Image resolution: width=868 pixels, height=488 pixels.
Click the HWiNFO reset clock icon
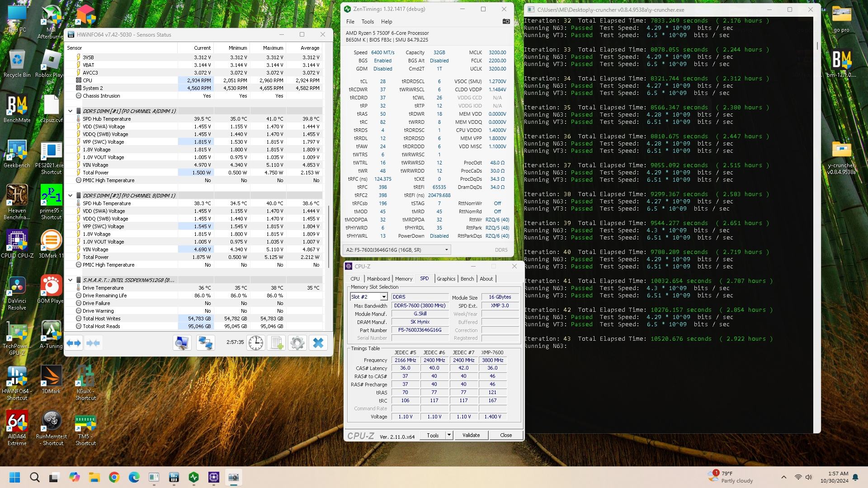(256, 343)
